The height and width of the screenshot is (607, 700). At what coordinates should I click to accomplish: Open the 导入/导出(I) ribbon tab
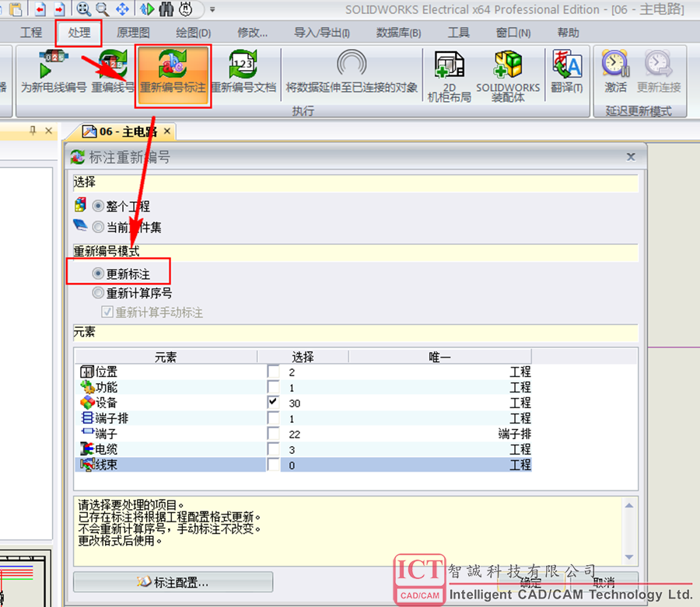click(321, 33)
